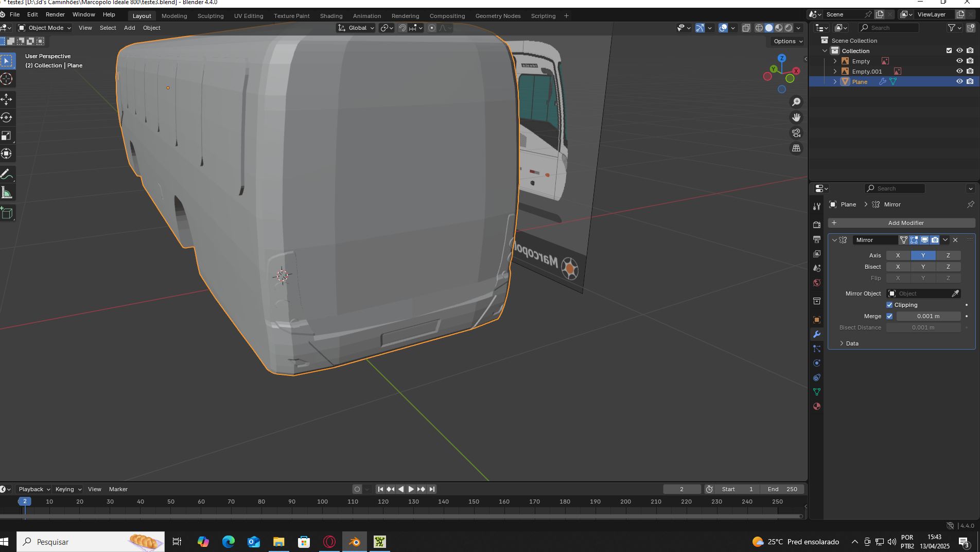Open the Render properties tab
This screenshot has height=552, width=980.
817,225
